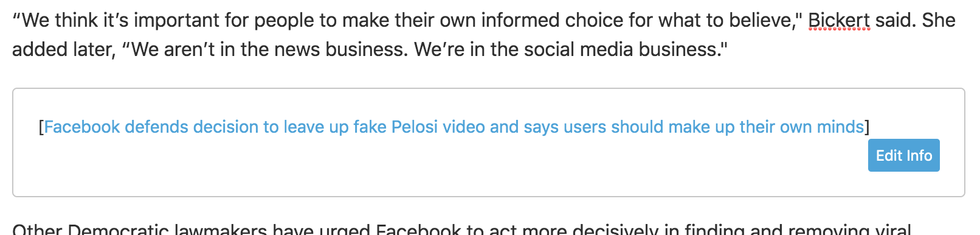Click the closing bracket after 'own minds'
Image resolution: width=980 pixels, height=235 pixels.
[x=867, y=127]
